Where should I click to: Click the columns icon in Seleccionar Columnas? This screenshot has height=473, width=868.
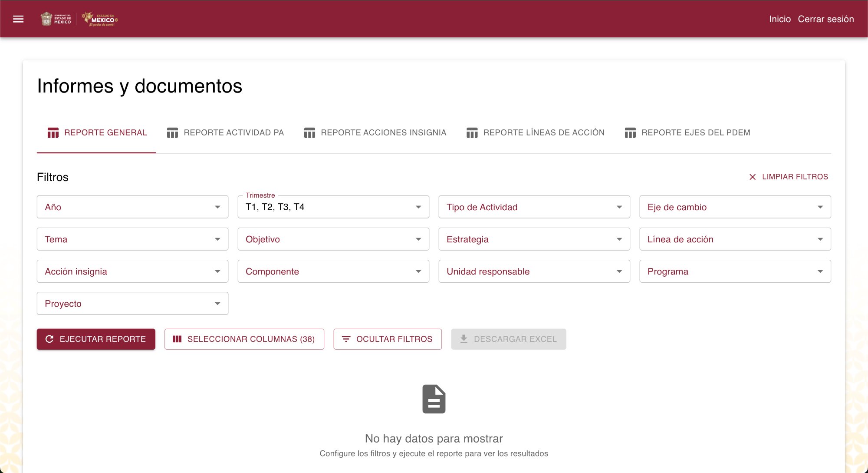177,339
